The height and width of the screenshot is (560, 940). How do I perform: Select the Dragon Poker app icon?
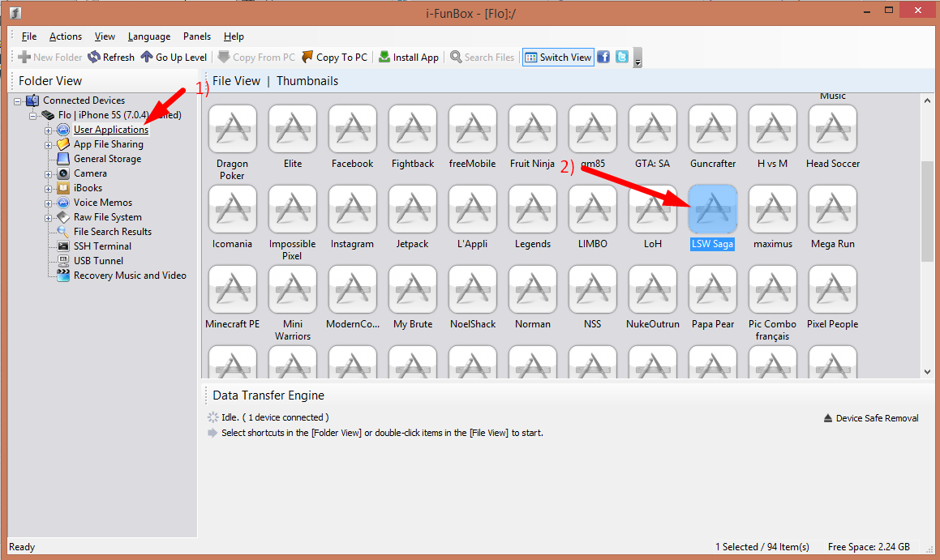(x=232, y=129)
